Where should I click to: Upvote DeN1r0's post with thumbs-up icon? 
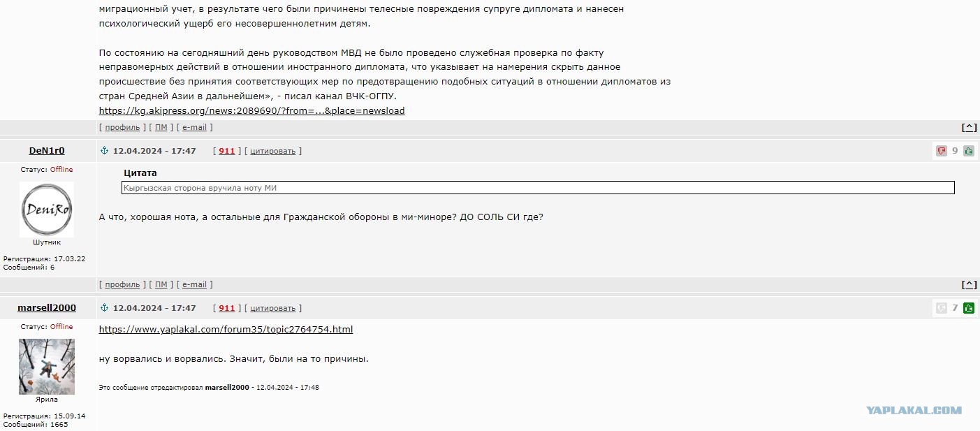tap(969, 151)
